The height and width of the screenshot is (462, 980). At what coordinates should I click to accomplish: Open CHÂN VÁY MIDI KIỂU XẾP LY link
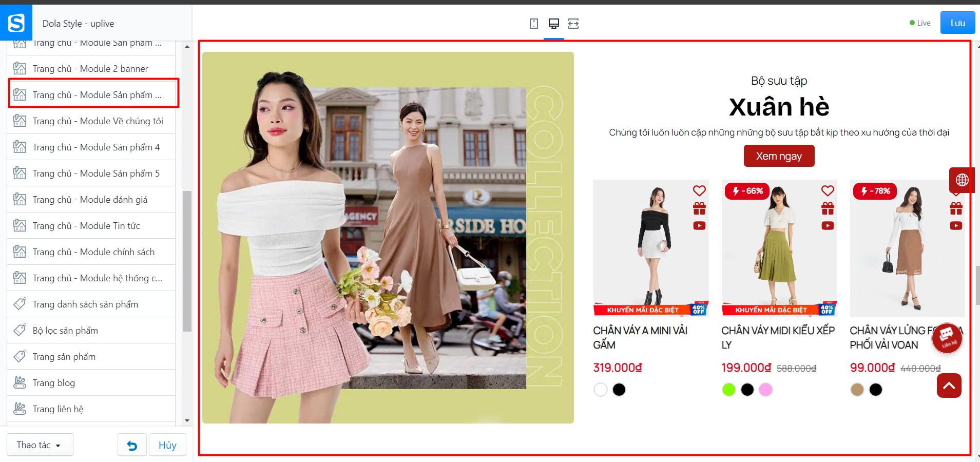coord(778,338)
